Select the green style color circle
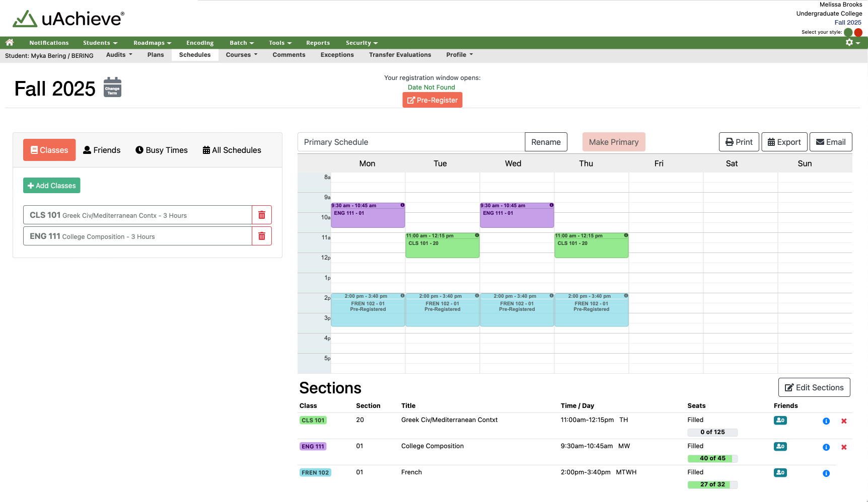The height and width of the screenshot is (502, 868). point(848,32)
